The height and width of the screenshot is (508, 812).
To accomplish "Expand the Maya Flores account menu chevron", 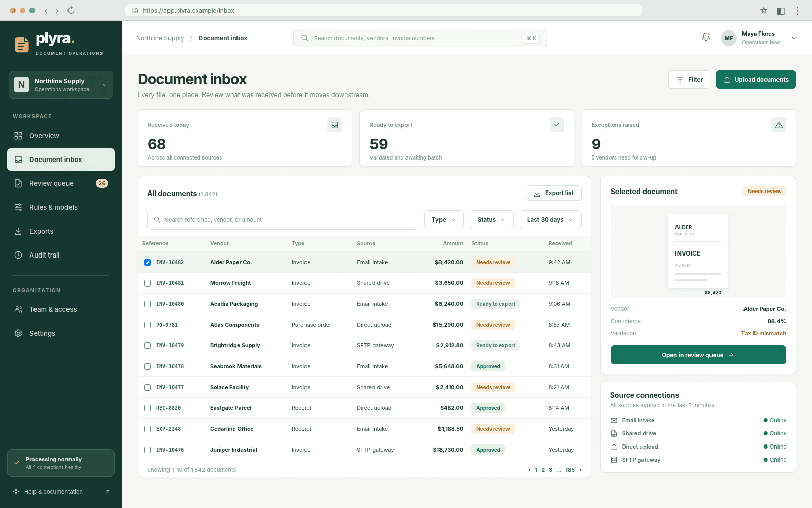I will click(794, 38).
